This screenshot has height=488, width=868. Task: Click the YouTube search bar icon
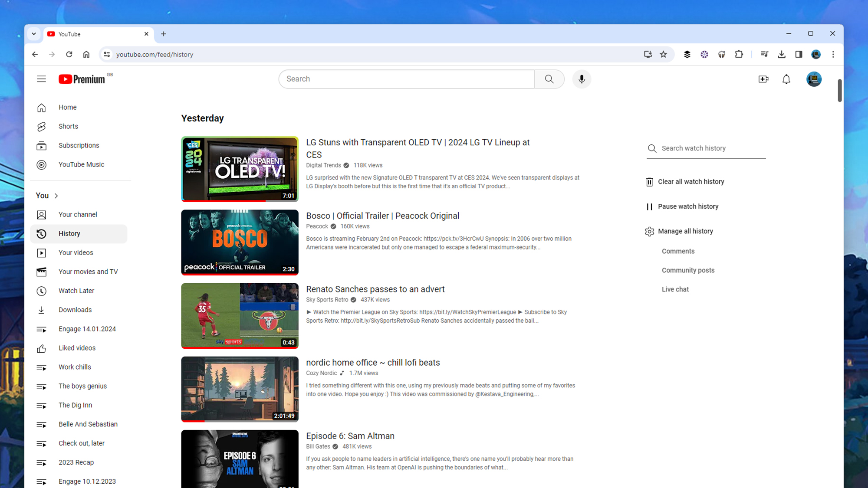point(549,79)
